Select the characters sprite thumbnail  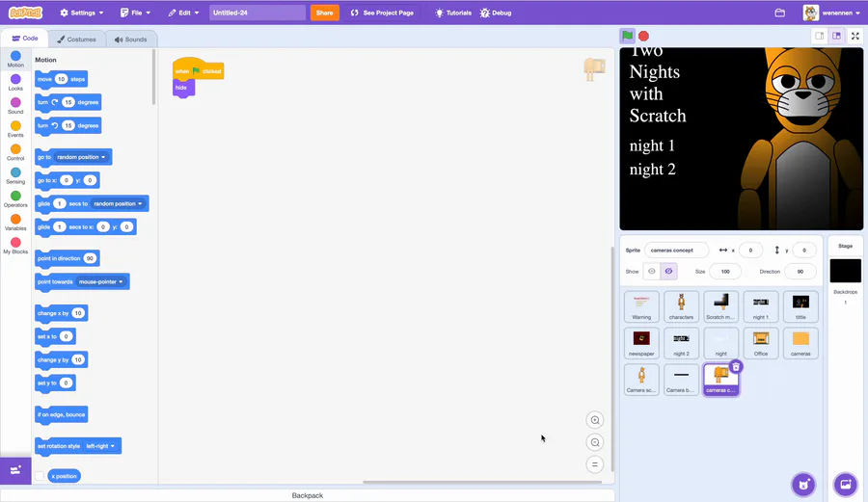681,306
